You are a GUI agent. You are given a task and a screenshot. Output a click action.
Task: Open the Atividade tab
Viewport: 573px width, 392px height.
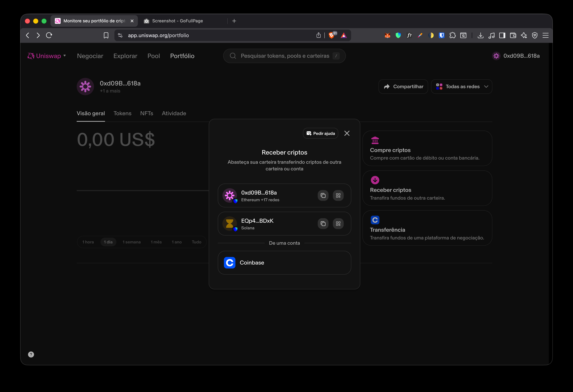(174, 113)
